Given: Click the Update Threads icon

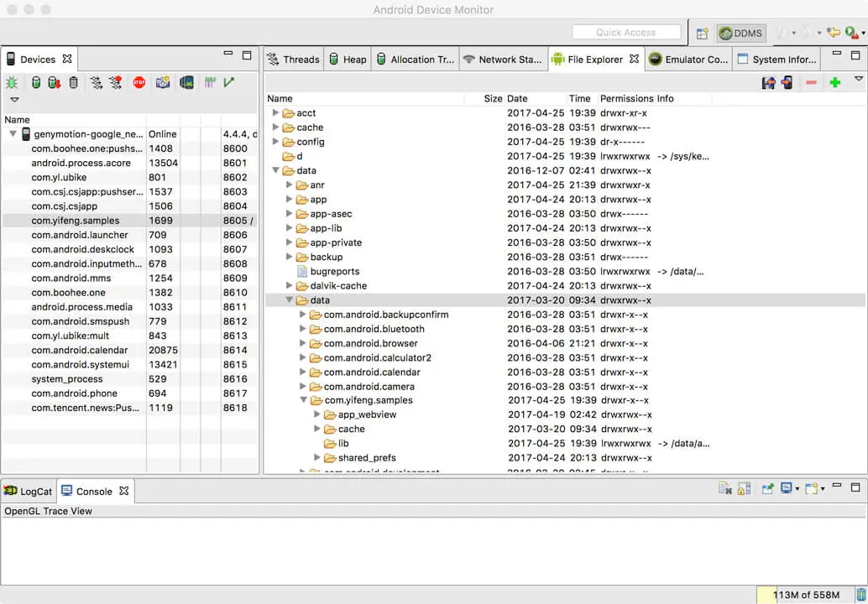Looking at the screenshot, I should click(97, 83).
